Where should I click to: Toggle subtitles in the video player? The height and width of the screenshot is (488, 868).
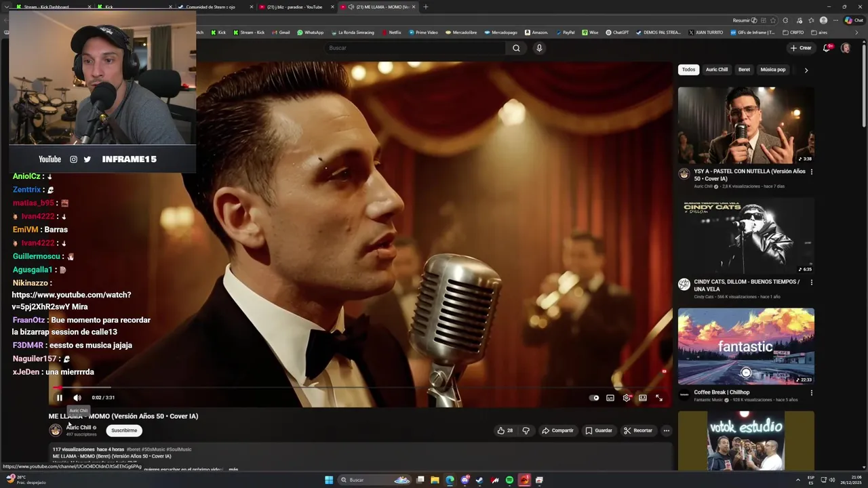click(x=610, y=398)
